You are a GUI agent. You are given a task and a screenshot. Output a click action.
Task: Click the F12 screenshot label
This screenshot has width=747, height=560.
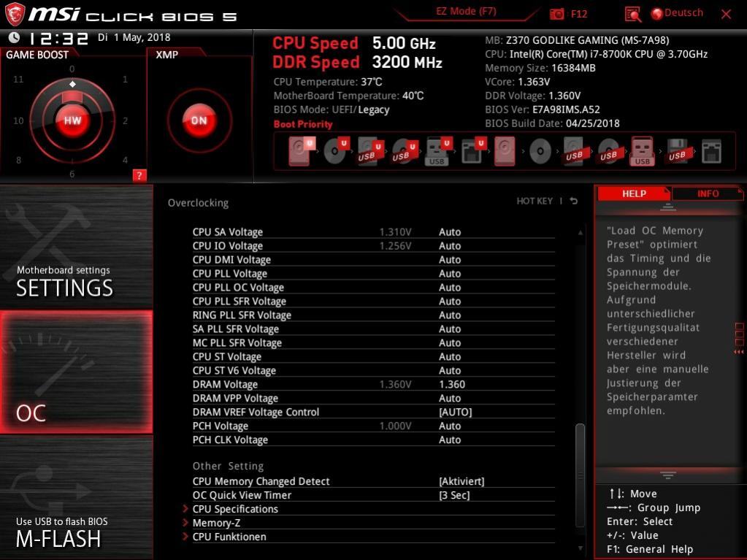point(579,14)
